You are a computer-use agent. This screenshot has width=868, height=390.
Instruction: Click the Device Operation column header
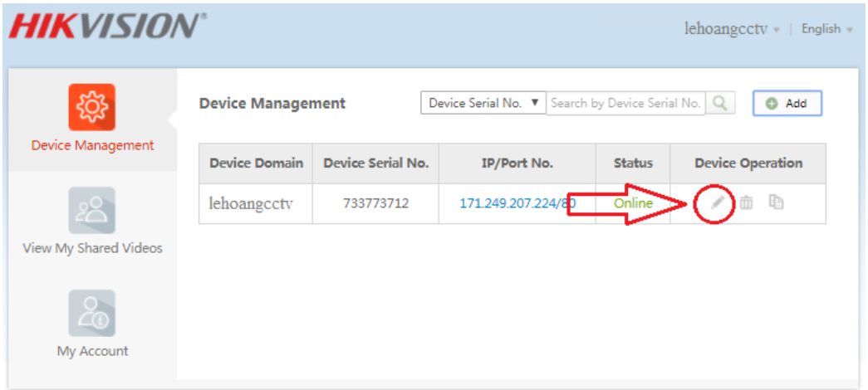(748, 163)
